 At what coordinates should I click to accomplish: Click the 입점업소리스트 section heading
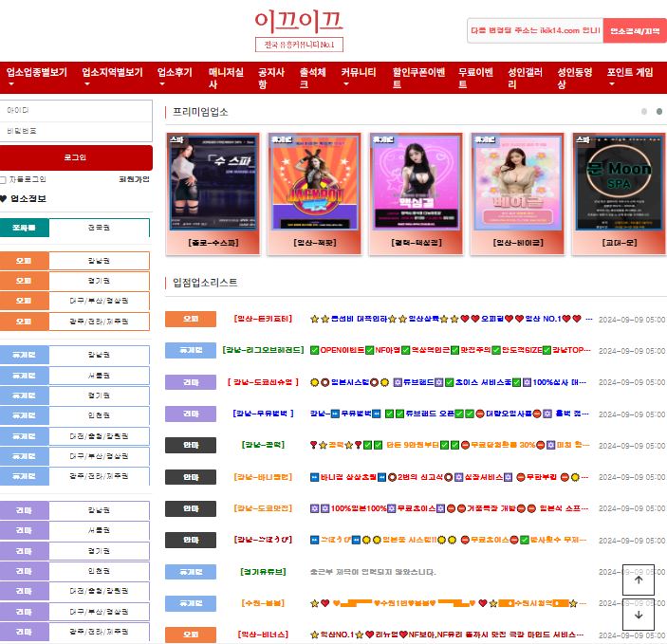coord(205,283)
